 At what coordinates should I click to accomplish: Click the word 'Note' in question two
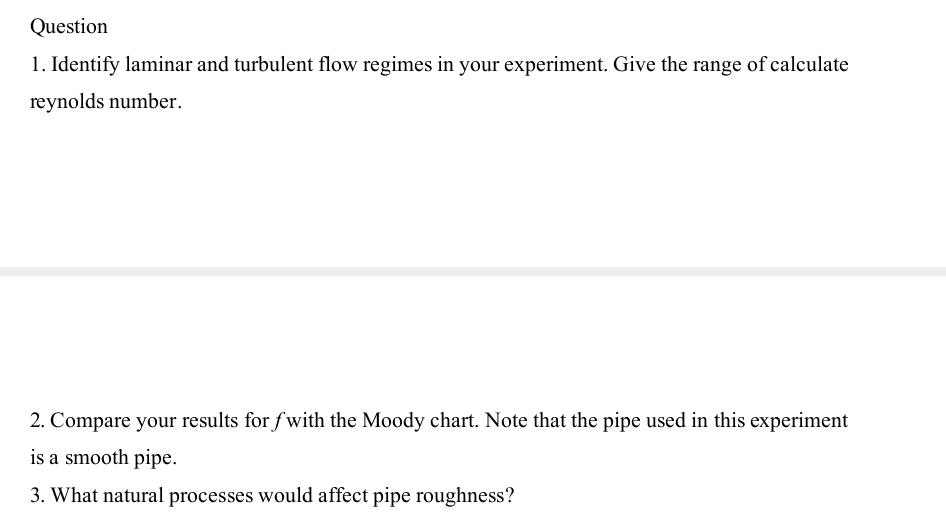506,421
